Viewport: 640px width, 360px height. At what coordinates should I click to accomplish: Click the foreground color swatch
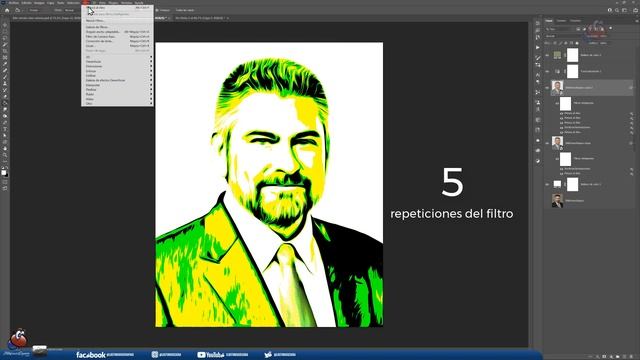(4, 172)
